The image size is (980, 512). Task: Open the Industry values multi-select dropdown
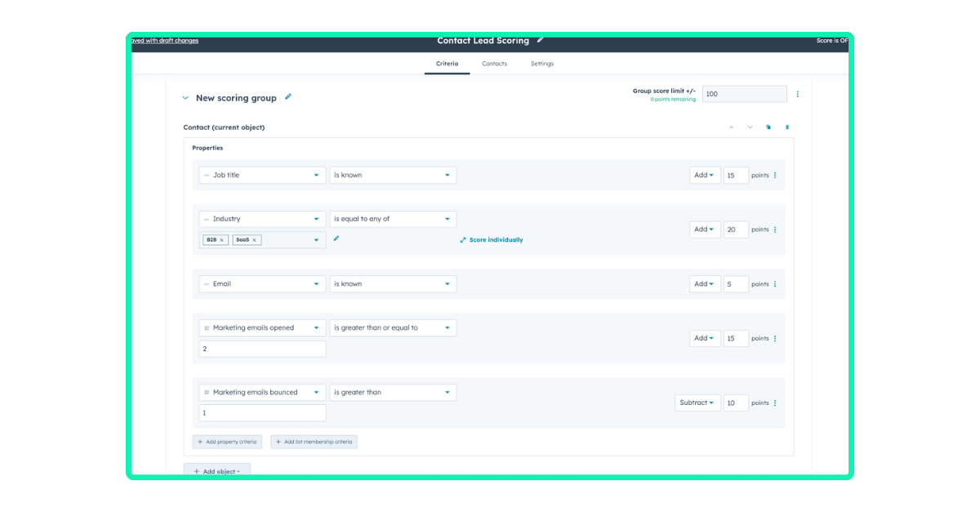263,240
